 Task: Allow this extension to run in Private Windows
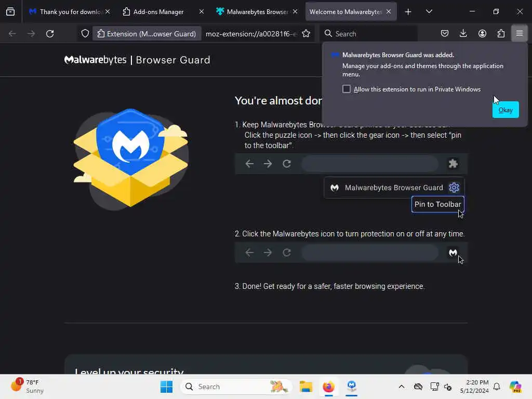tap(346, 89)
